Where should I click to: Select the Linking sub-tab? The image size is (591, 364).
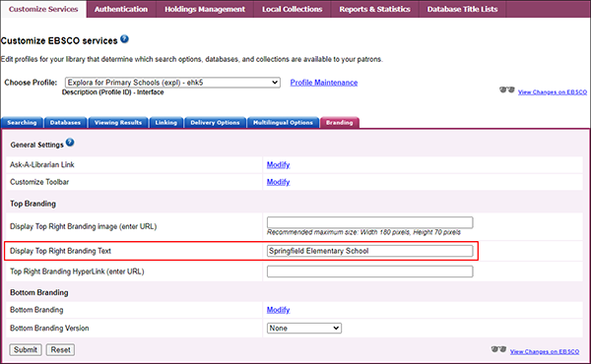(x=165, y=122)
